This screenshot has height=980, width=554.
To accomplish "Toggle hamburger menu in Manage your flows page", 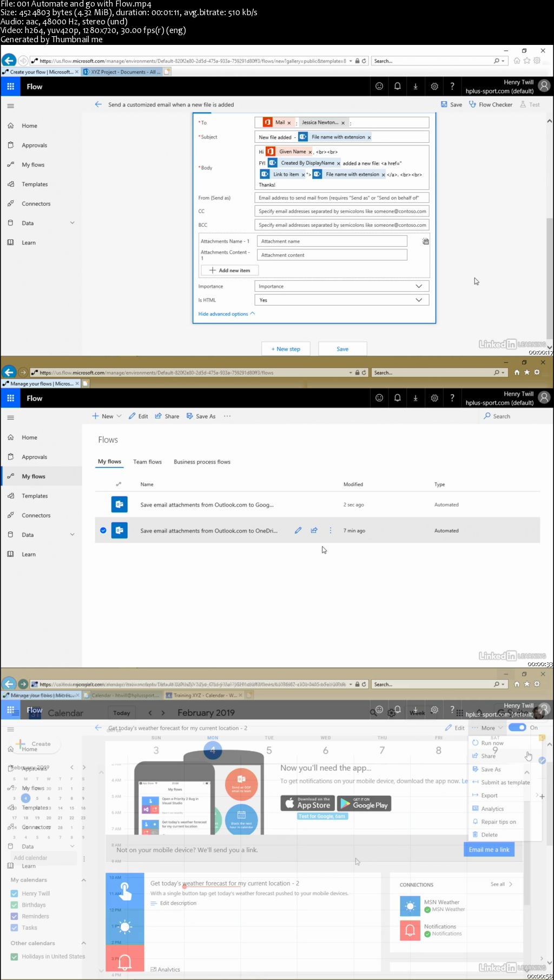I will tap(10, 418).
